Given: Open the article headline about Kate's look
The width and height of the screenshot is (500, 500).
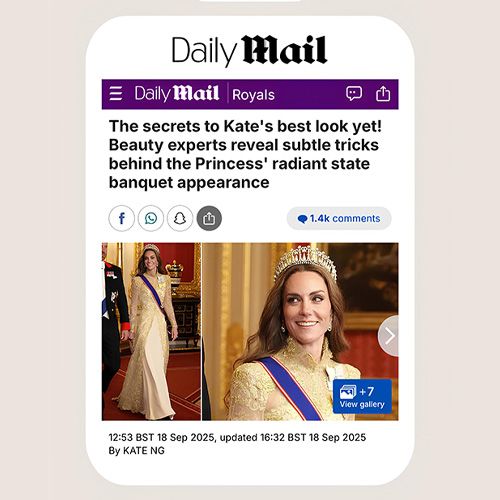Looking at the screenshot, I should click(x=245, y=154).
